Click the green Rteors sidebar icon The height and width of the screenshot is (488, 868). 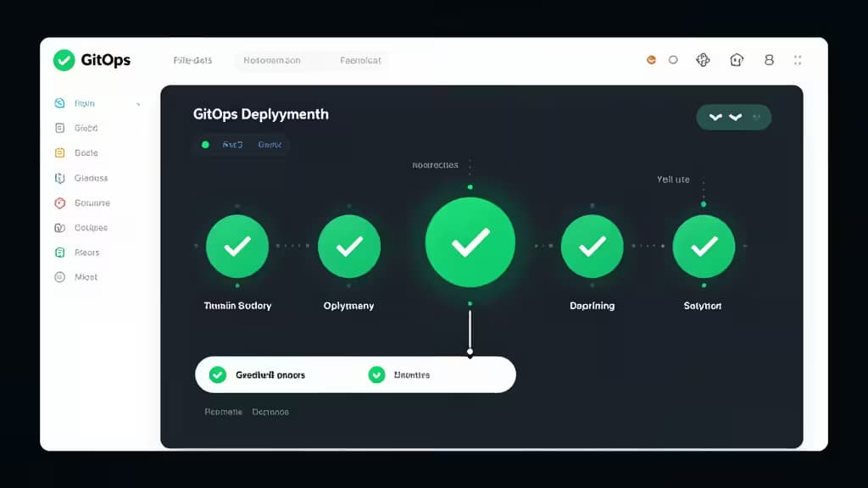point(60,252)
